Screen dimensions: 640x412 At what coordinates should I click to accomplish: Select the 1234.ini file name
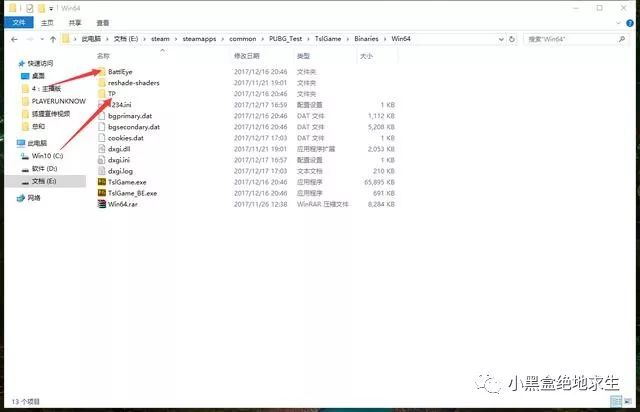coord(120,105)
